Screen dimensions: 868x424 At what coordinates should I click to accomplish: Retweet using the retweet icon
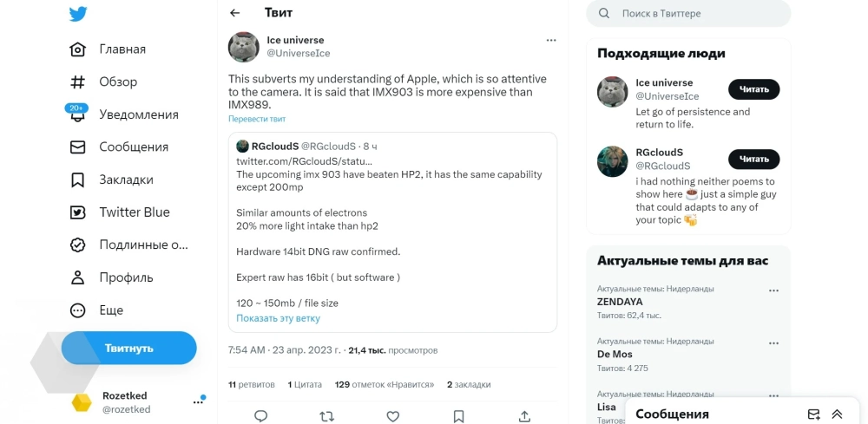[327, 416]
